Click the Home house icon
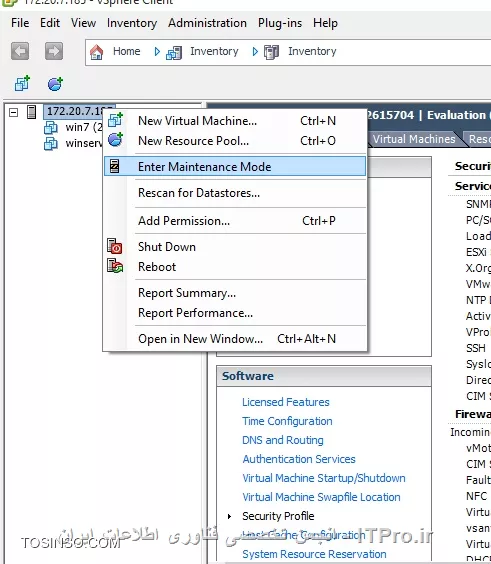Image resolution: width=491 pixels, height=564 pixels. [96, 52]
